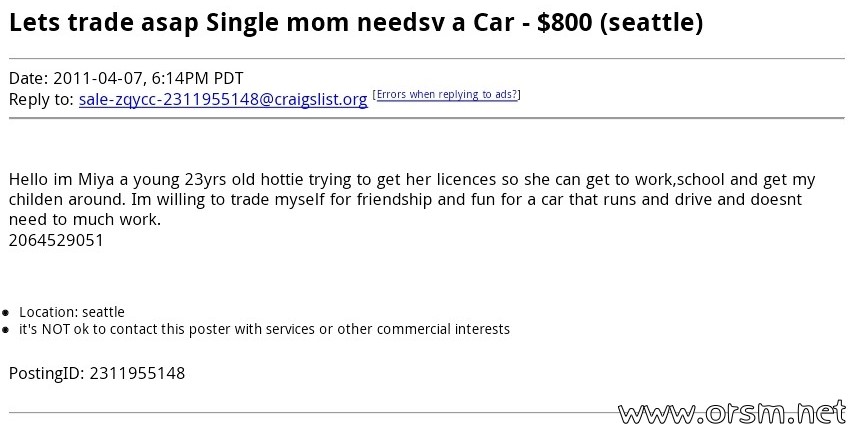850x429 pixels.
Task: Click the bullet before 'Location: seattle'
Action: (5, 313)
